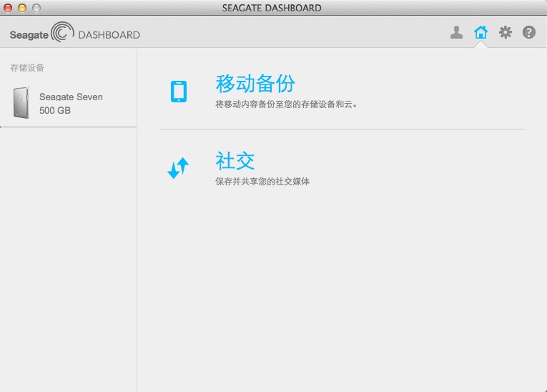
Task: Go to the Home icon
Action: [481, 32]
